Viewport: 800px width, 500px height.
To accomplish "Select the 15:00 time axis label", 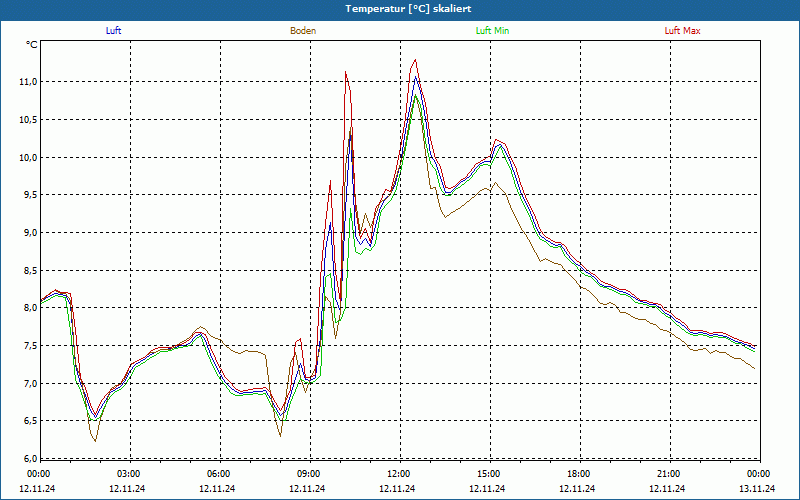I will [488, 474].
